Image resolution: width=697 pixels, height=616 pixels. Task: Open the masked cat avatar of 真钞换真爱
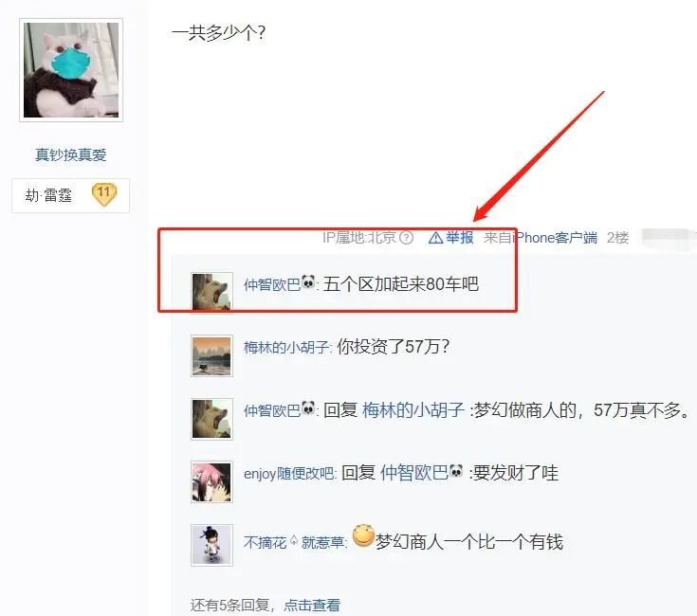pyautogui.click(x=71, y=70)
